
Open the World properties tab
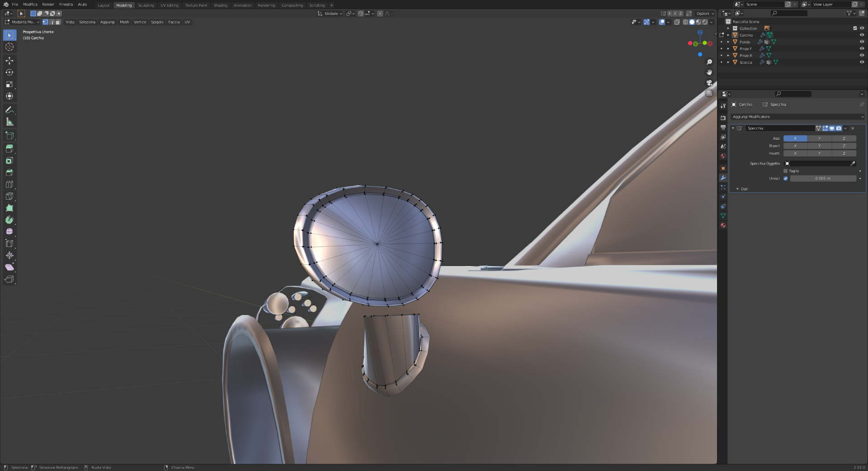[x=723, y=156]
